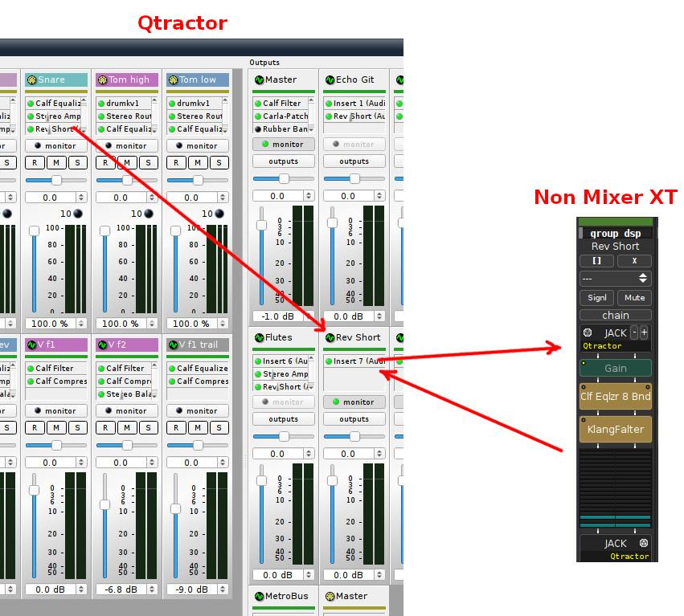Image resolution: width=684 pixels, height=616 pixels.
Task: Open the Clf Eqlzr 8 Bnd module
Action: point(616,396)
